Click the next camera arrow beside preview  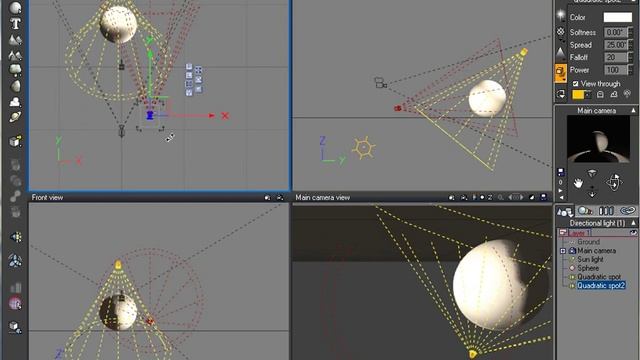(560, 190)
